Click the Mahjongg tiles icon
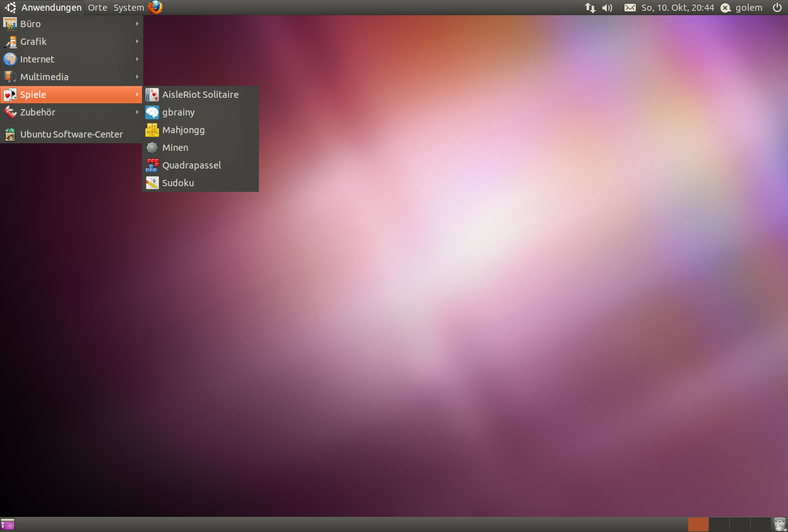 (152, 130)
